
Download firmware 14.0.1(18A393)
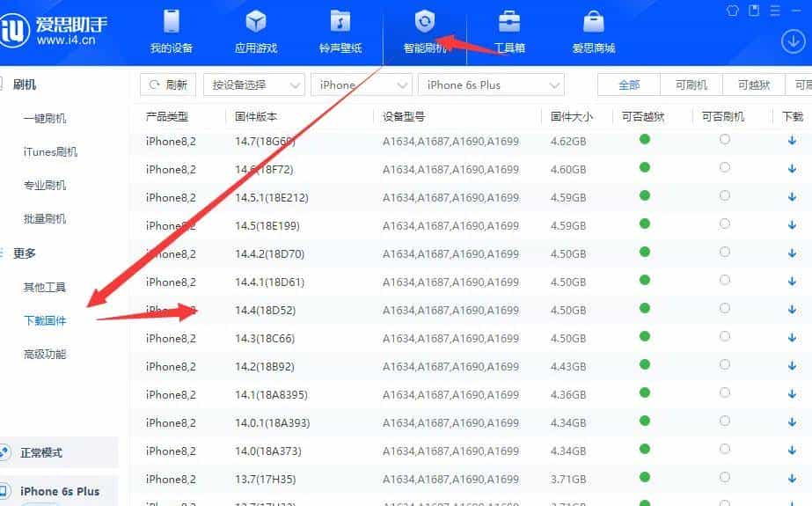792,422
